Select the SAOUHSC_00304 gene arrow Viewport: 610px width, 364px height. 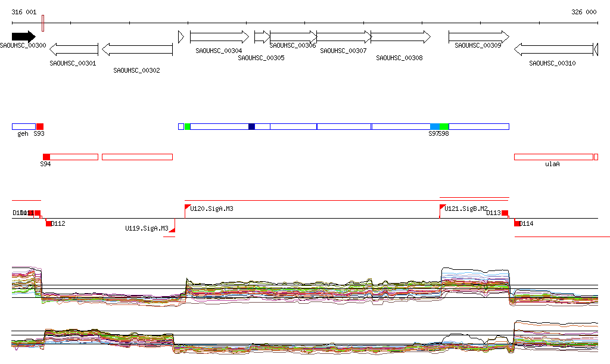(219, 37)
